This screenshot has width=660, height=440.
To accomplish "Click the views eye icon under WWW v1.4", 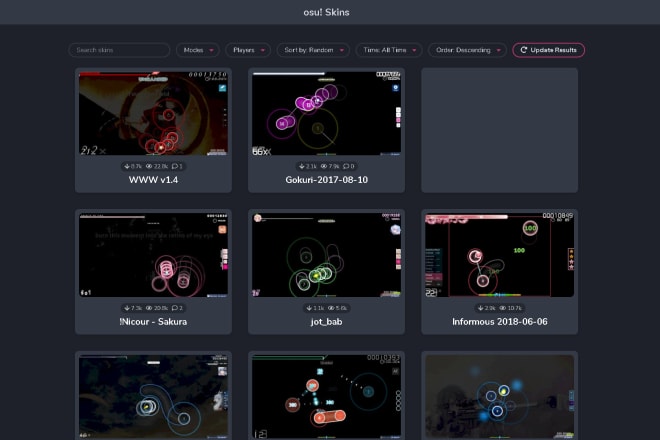I will (x=149, y=166).
